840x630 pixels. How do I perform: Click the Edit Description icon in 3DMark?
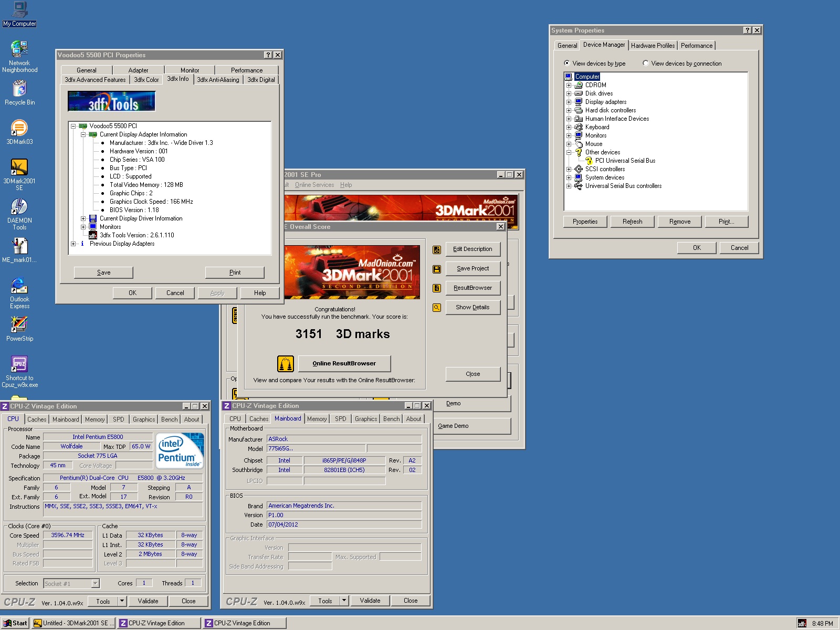[437, 250]
